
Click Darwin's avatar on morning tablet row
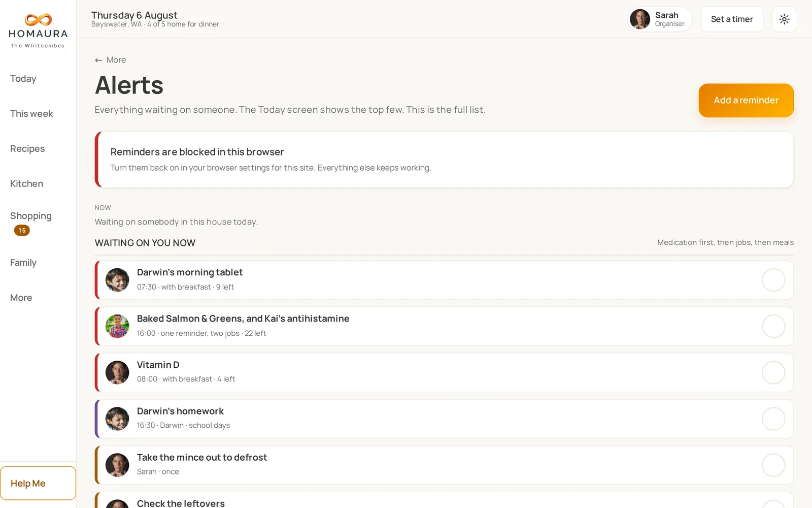117,280
